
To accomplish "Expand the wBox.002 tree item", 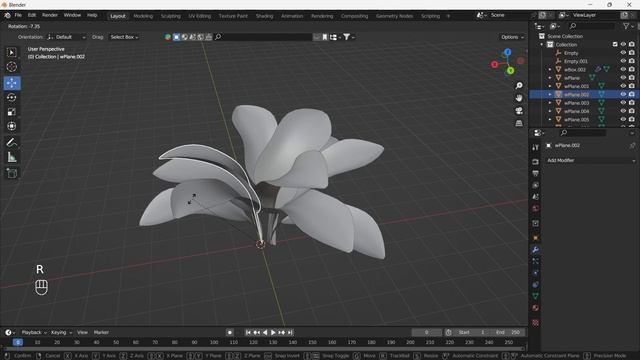I will click(550, 69).
